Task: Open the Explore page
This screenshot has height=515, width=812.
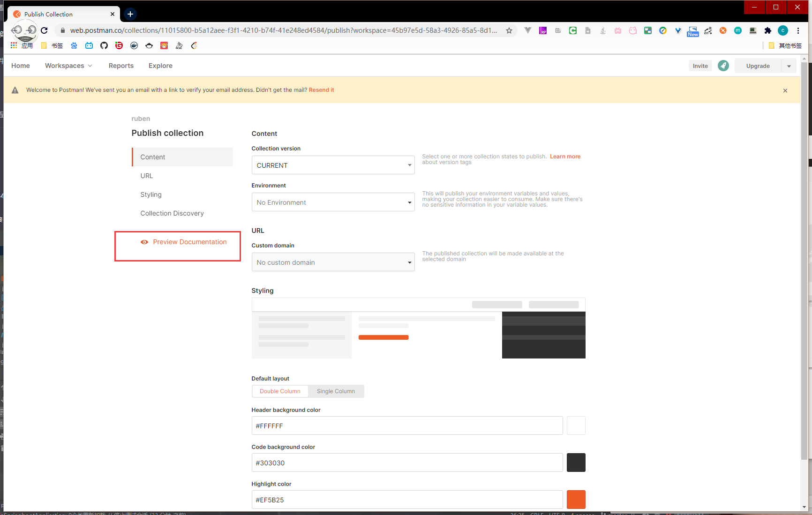Action: pos(160,66)
